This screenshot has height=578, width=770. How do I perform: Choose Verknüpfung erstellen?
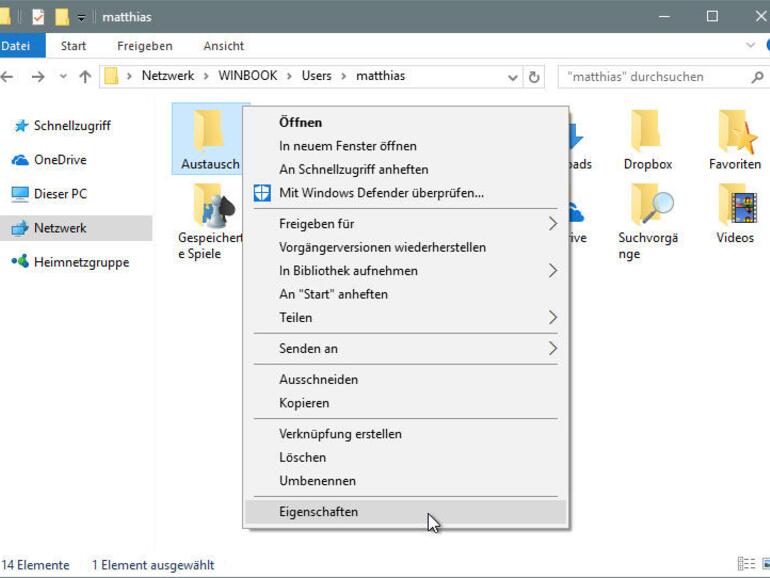pos(406,434)
